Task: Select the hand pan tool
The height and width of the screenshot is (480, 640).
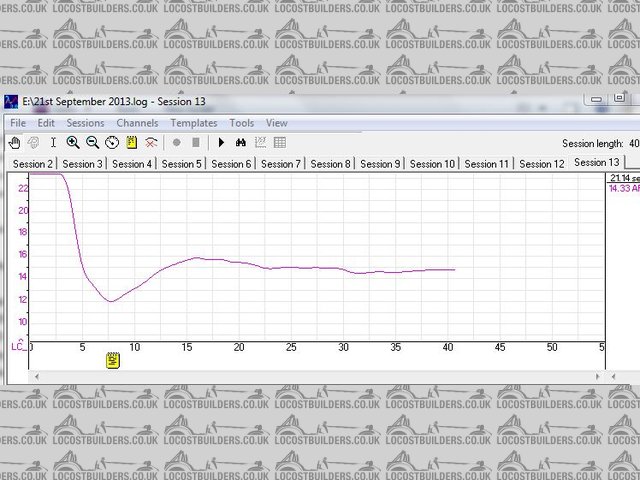Action: (x=14, y=143)
